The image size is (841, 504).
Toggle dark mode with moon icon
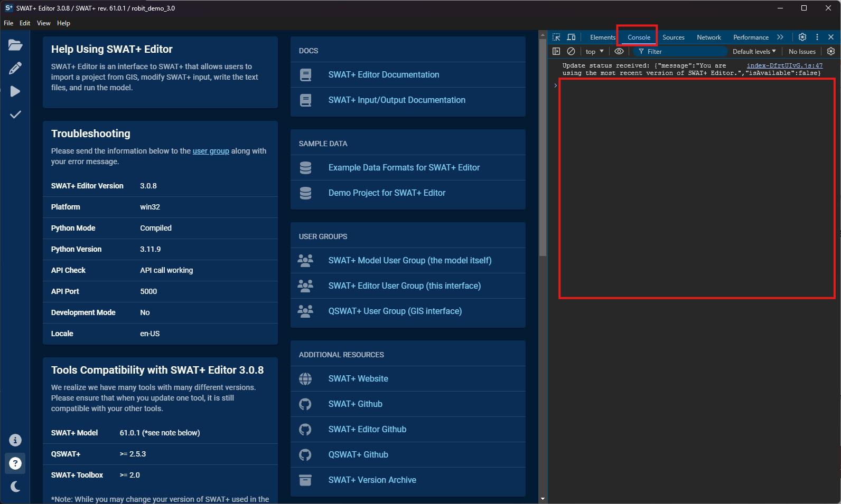click(x=15, y=487)
